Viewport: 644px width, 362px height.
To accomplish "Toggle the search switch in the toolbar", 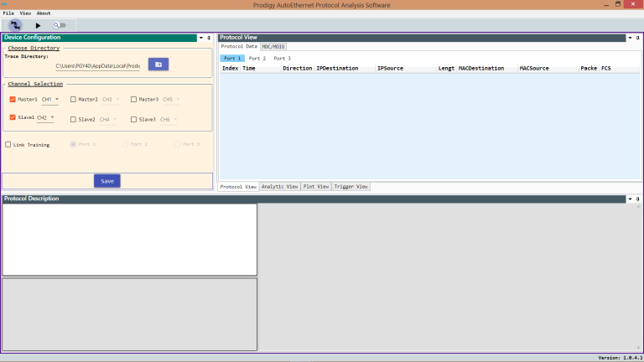I will click(60, 25).
